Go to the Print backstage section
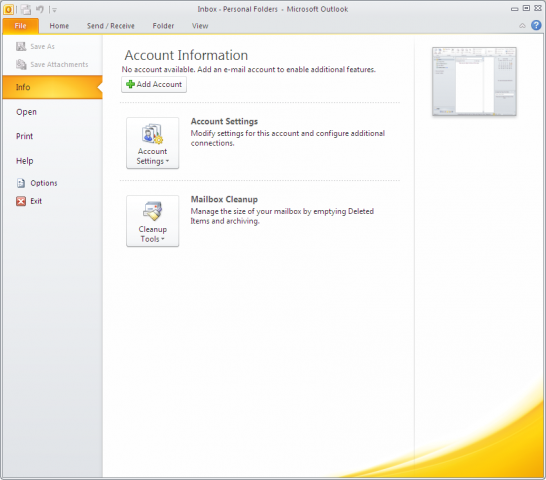 coord(24,136)
